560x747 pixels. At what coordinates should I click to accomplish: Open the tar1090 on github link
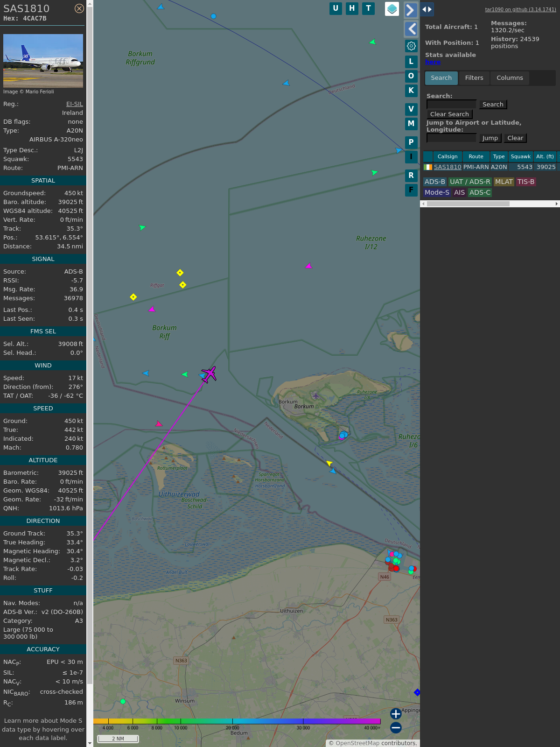(520, 9)
